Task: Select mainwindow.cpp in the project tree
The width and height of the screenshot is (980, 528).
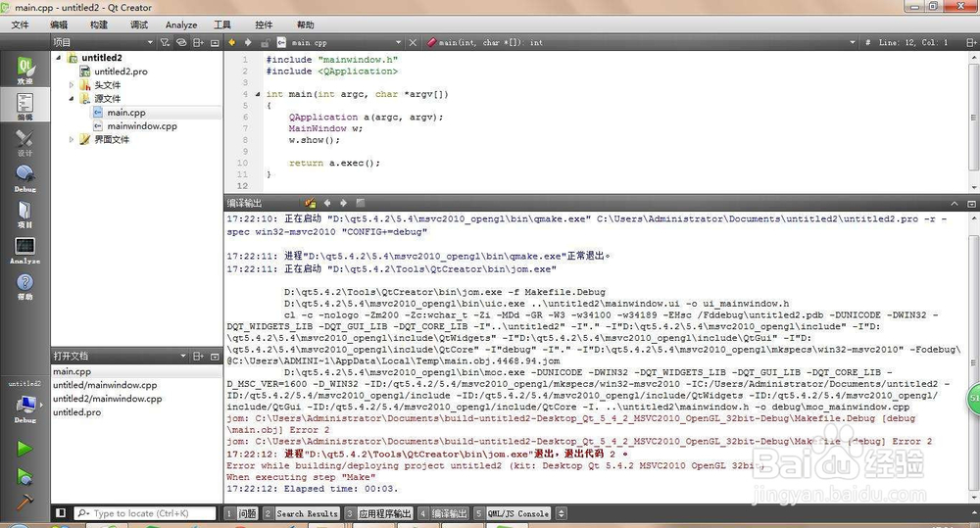Action: point(142,125)
